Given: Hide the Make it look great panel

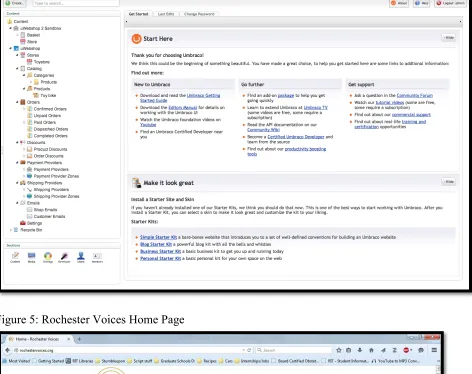Looking at the screenshot, I should click(x=449, y=182).
